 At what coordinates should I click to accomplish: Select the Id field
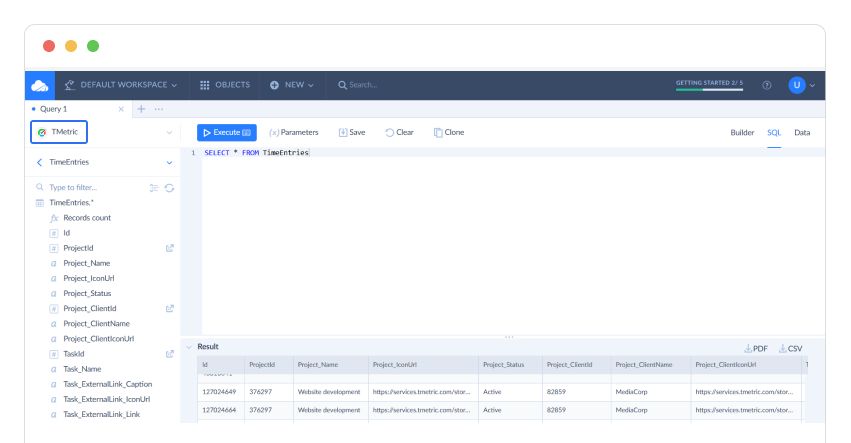pos(66,233)
